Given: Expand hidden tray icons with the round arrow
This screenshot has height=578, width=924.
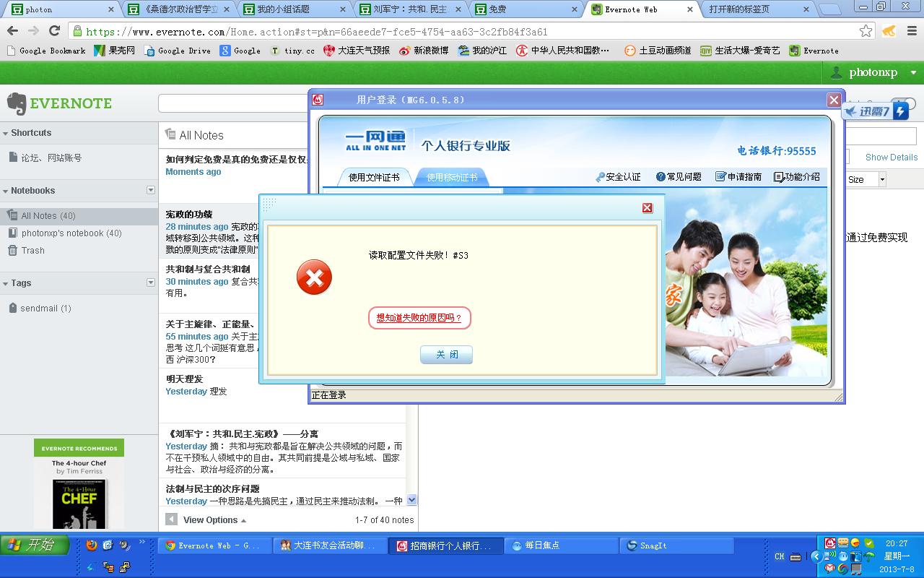Looking at the screenshot, I should 816,556.
